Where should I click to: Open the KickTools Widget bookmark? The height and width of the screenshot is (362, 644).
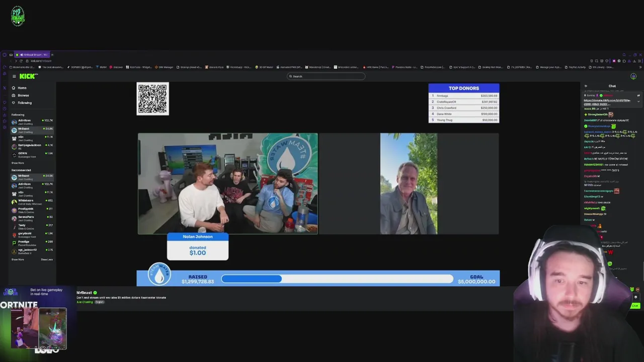pos(139,67)
